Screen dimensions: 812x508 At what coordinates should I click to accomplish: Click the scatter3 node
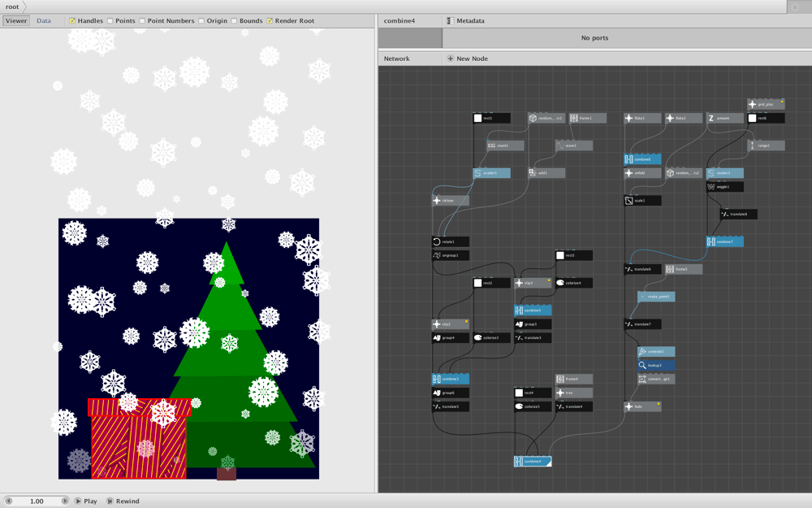pyautogui.click(x=725, y=173)
